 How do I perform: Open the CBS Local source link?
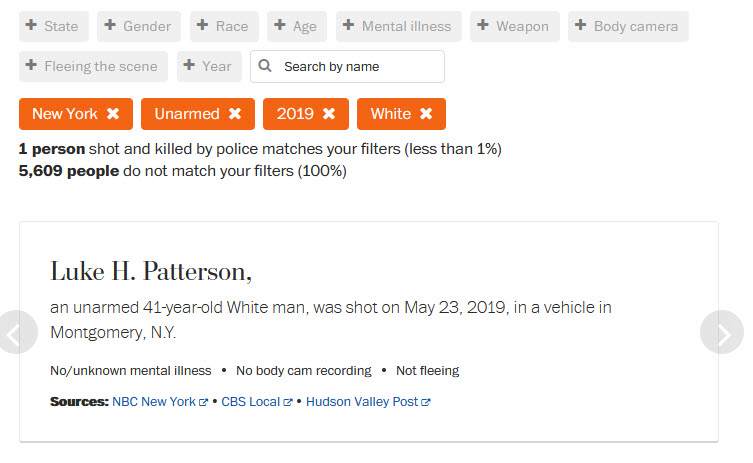tap(256, 402)
